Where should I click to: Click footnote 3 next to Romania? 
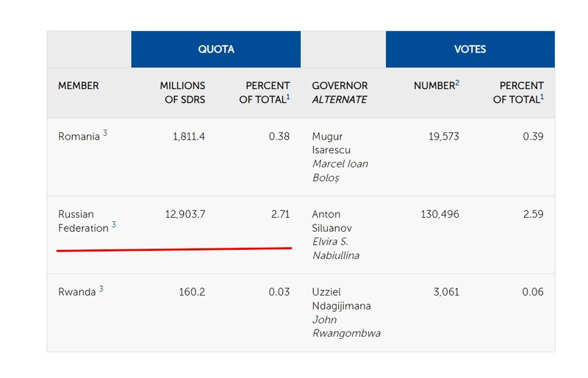(x=105, y=133)
